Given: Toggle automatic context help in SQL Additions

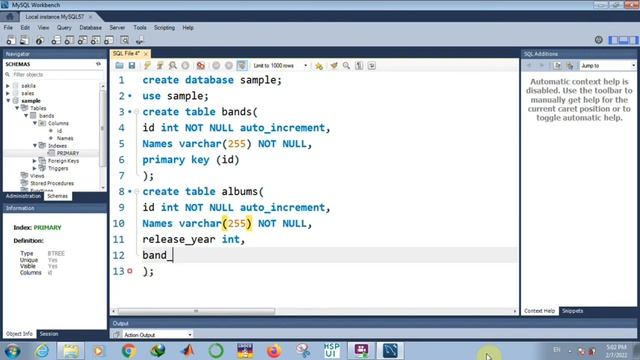Looking at the screenshot, I should pyautogui.click(x=570, y=66).
